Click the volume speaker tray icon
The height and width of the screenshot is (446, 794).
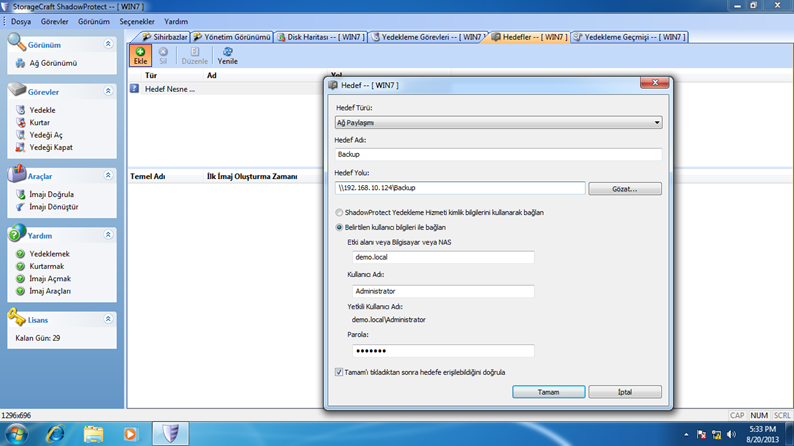[x=731, y=434]
